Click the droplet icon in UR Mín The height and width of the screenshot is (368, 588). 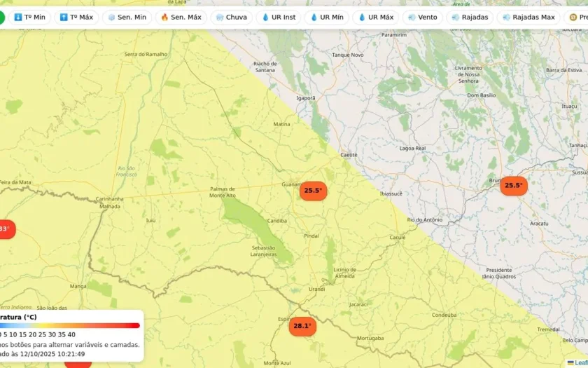[314, 18]
